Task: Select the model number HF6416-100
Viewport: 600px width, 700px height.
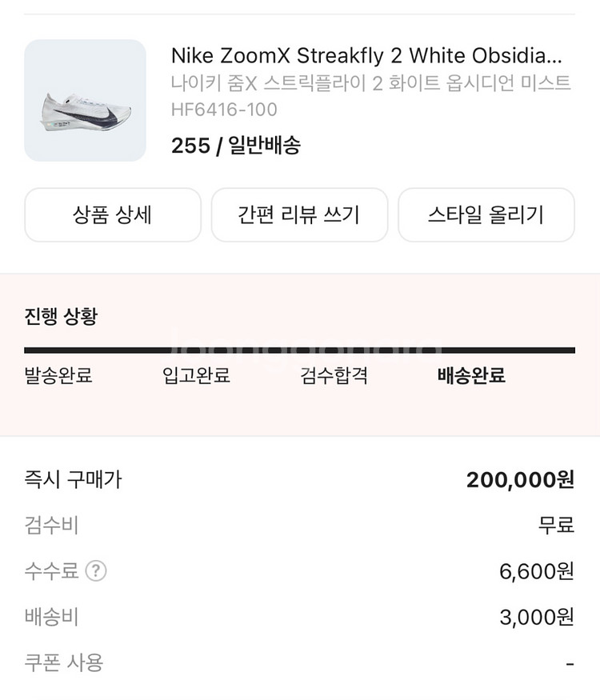Action: coord(224,110)
